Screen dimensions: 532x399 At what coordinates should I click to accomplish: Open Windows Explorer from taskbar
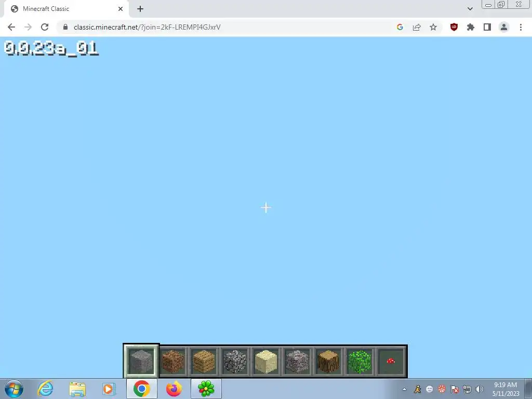click(77, 389)
